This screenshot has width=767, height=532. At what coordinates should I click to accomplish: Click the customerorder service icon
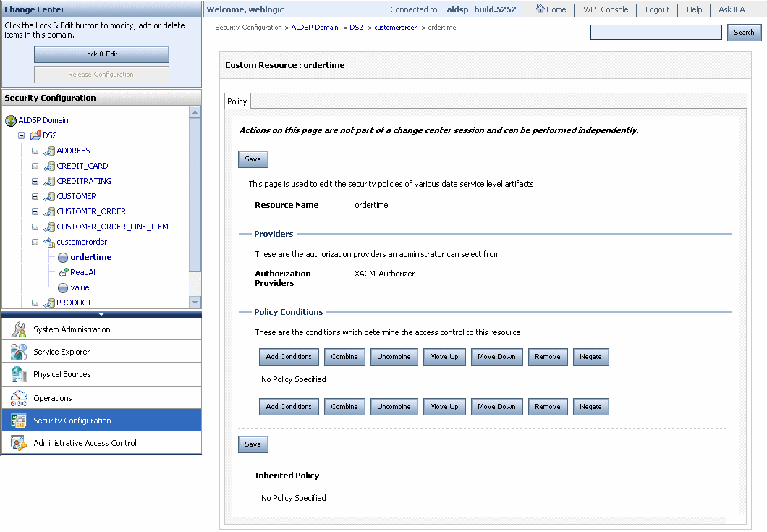49,242
